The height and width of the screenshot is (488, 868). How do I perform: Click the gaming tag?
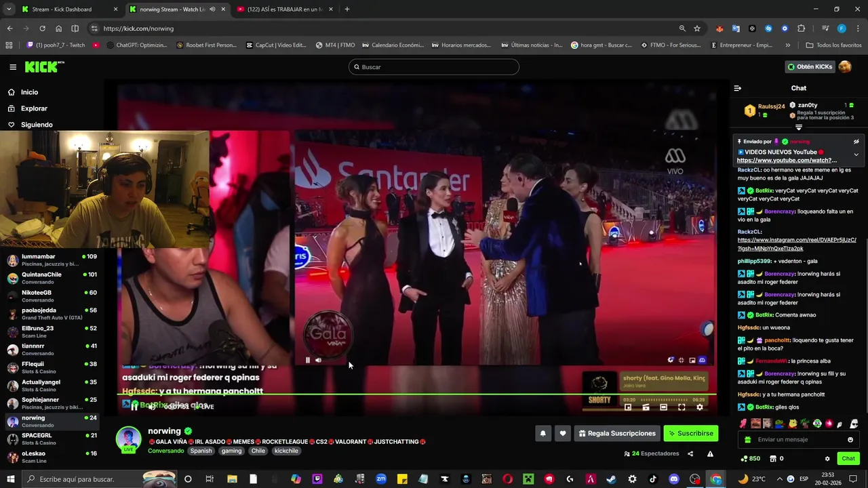coord(231,451)
